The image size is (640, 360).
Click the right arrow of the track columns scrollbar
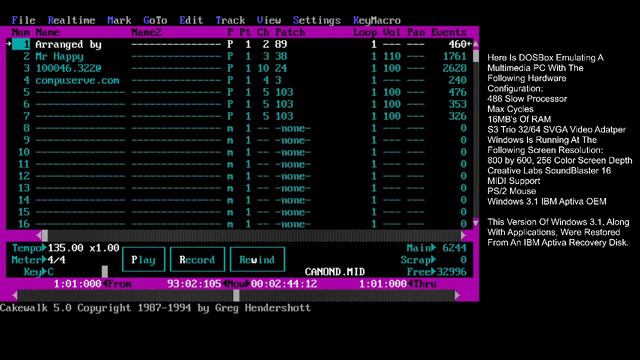[463, 236]
